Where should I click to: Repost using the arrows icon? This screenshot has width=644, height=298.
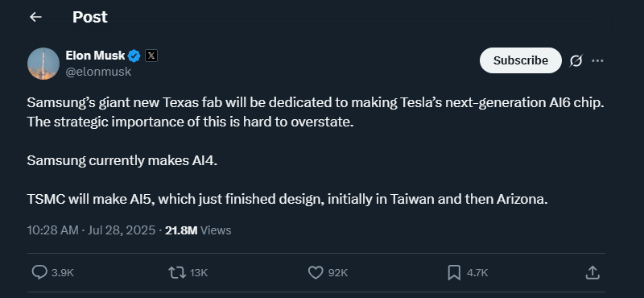click(x=177, y=272)
